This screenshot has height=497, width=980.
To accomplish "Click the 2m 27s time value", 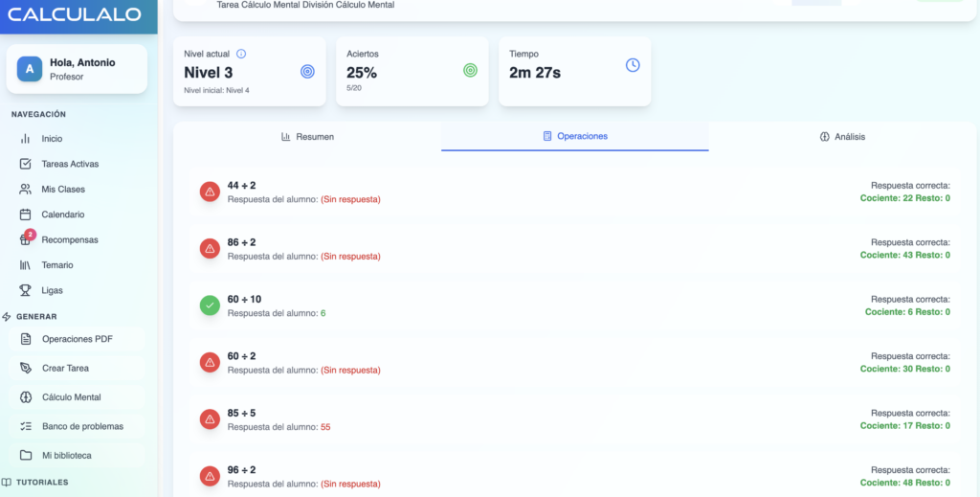I will [535, 73].
